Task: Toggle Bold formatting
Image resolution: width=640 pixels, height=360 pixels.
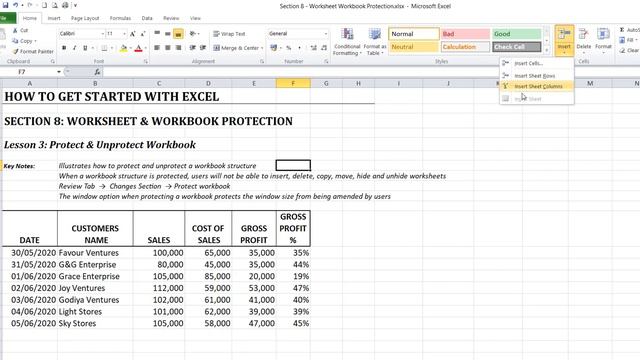Action: click(64, 48)
